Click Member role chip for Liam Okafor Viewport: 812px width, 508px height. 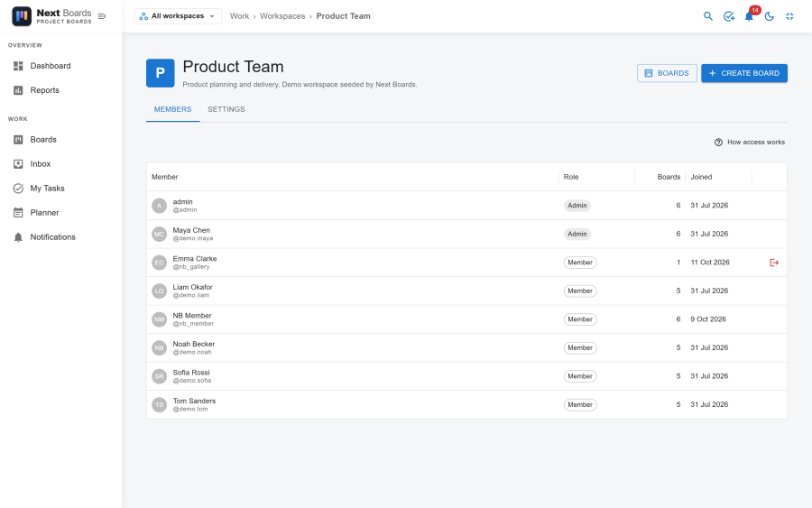[x=580, y=291]
